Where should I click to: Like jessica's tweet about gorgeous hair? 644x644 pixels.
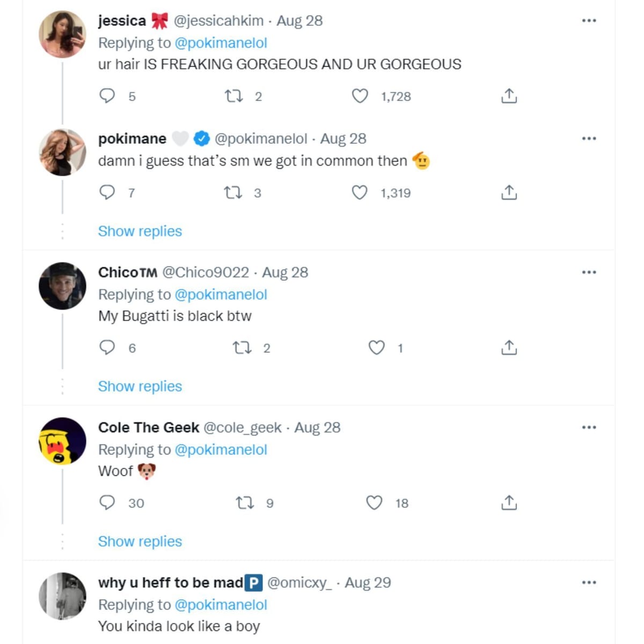point(360,96)
